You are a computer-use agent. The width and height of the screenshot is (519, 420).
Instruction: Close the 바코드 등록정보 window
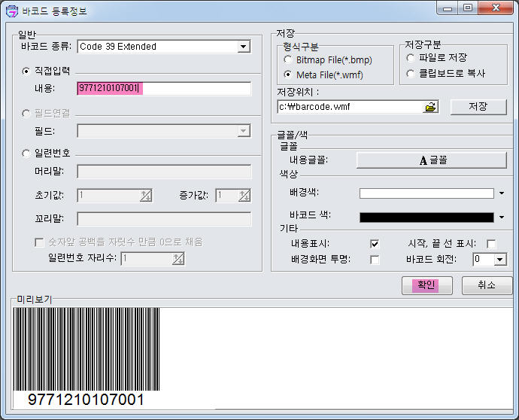(496, 8)
